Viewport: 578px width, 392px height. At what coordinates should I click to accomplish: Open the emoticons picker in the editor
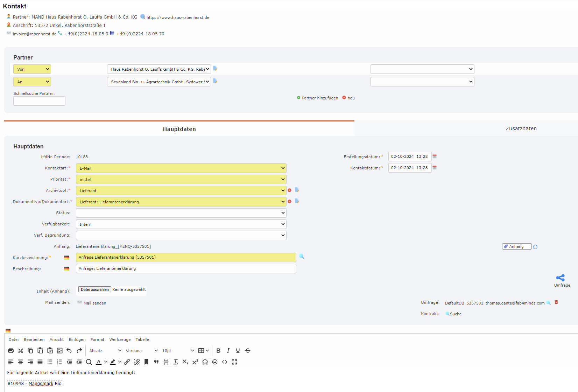pos(215,362)
